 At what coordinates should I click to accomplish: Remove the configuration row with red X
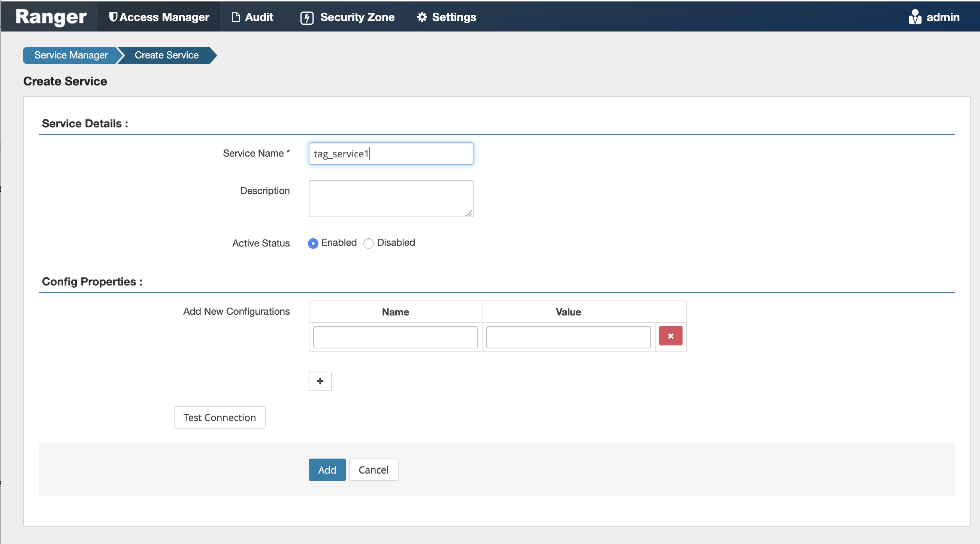(x=670, y=336)
